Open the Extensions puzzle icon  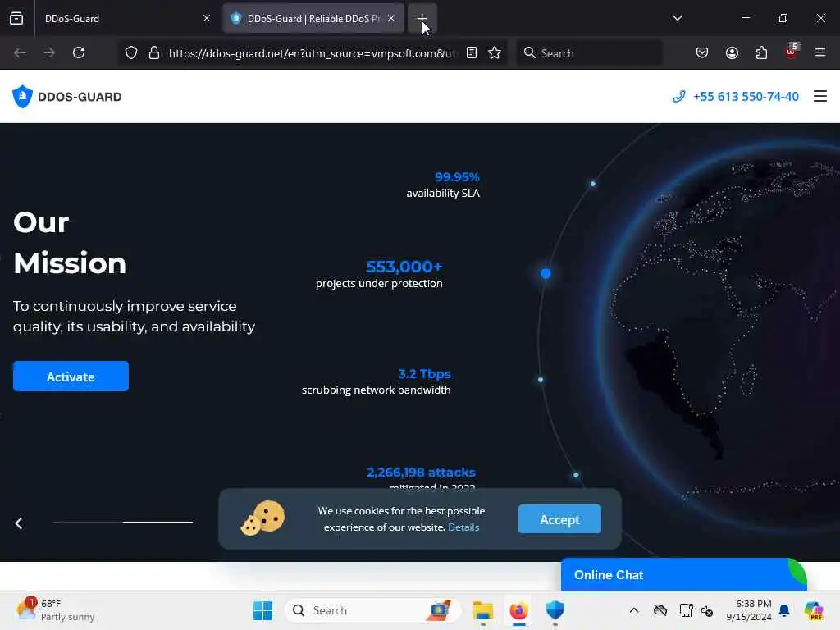click(x=761, y=53)
